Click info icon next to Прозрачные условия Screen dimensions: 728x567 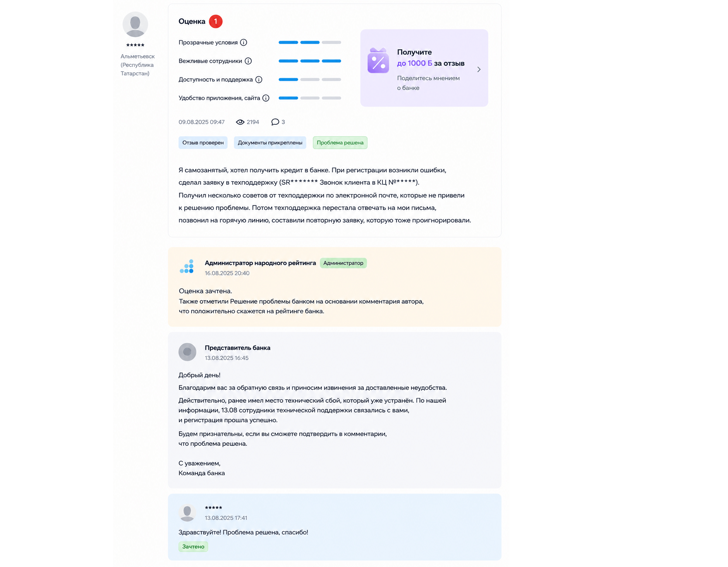pyautogui.click(x=244, y=43)
